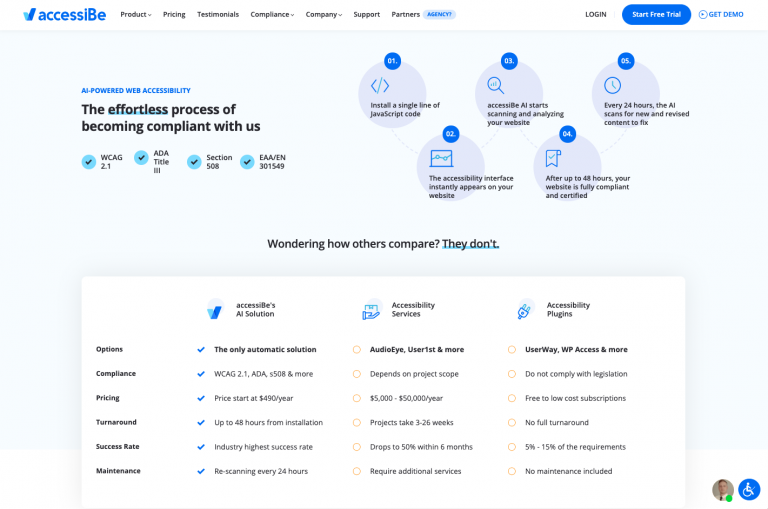Click the circle beside AudioEye, User1st & more
The height and width of the screenshot is (509, 768).
coord(357,349)
